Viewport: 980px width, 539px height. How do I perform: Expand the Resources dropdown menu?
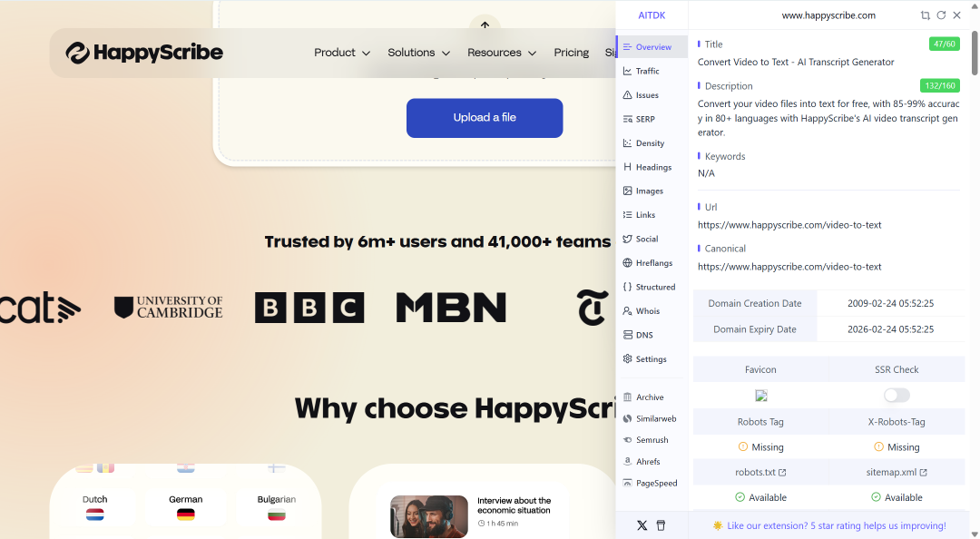click(x=502, y=53)
